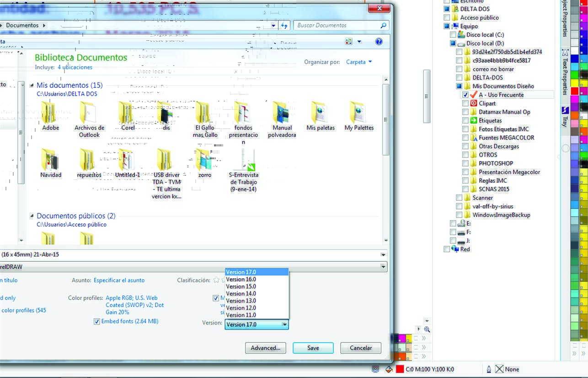The height and width of the screenshot is (378, 588).
Task: Open the CorelDRAW file type dropdown
Action: click(x=383, y=267)
